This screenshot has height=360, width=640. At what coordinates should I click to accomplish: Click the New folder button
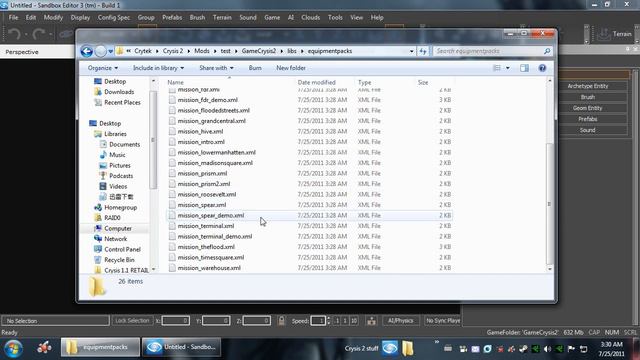(x=291, y=68)
